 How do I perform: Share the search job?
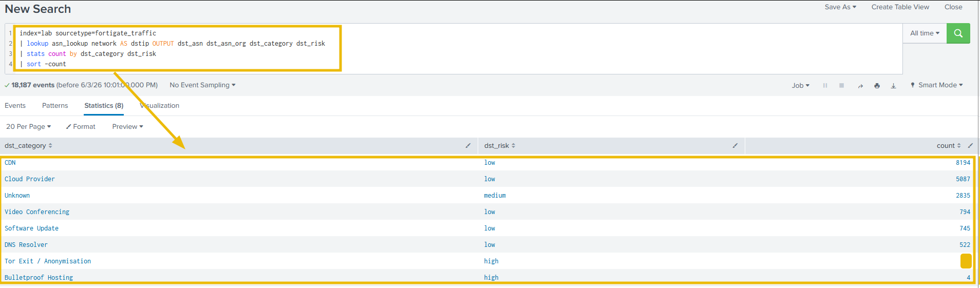click(860, 86)
